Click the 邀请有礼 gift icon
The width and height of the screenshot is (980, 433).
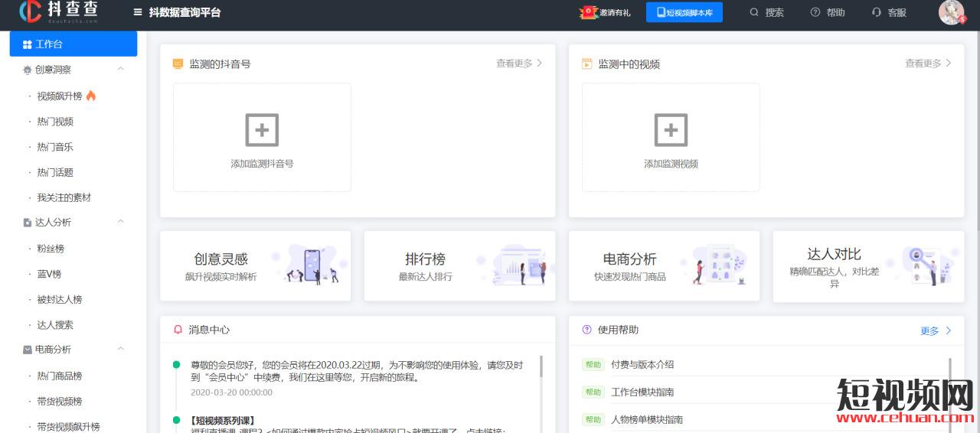[588, 12]
